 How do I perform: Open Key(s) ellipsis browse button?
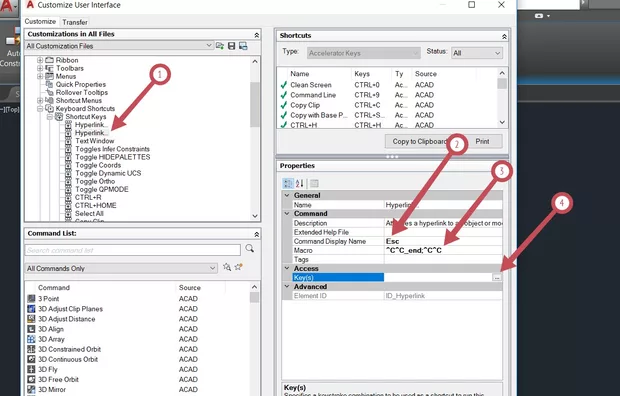497,278
